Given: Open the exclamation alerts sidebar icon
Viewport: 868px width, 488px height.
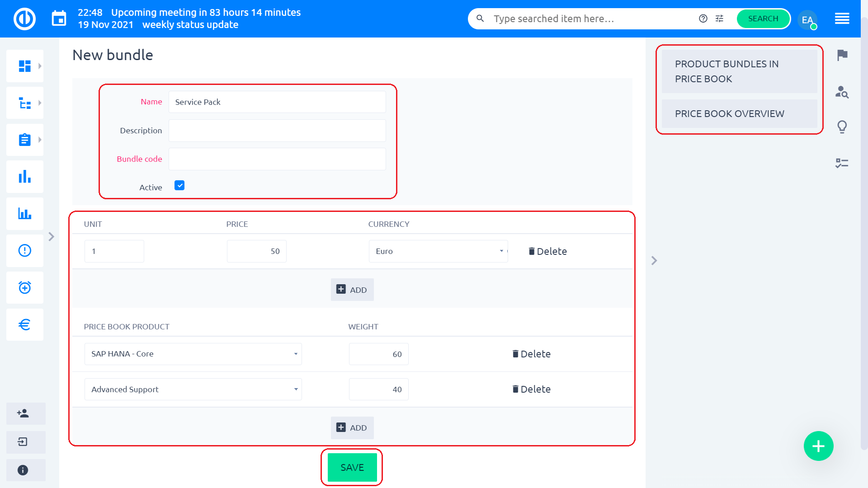Looking at the screenshot, I should click(25, 250).
